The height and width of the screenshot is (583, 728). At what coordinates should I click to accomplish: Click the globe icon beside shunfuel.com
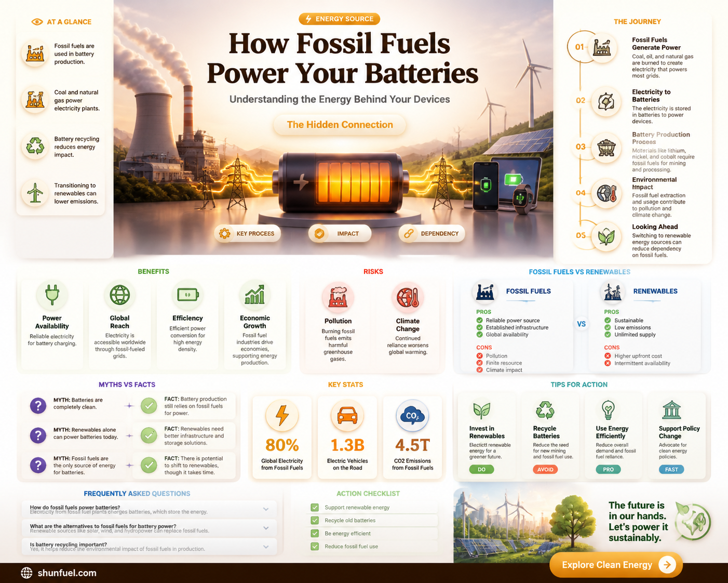(26, 573)
